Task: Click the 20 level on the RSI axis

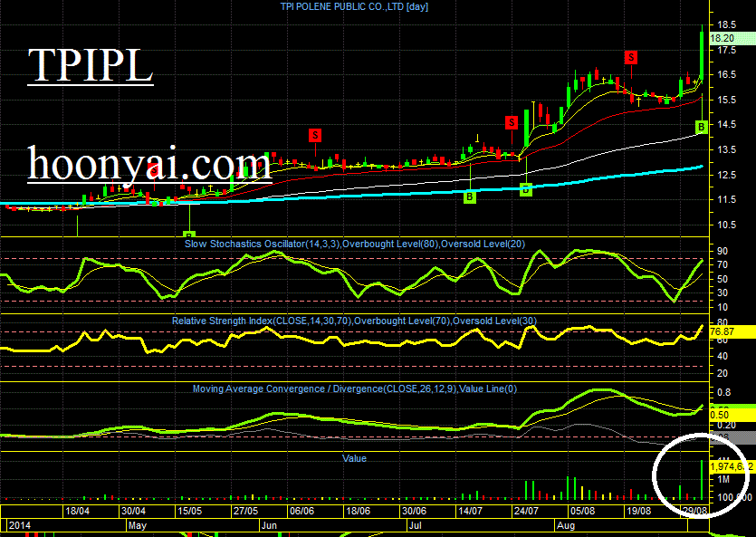Action: [x=723, y=374]
